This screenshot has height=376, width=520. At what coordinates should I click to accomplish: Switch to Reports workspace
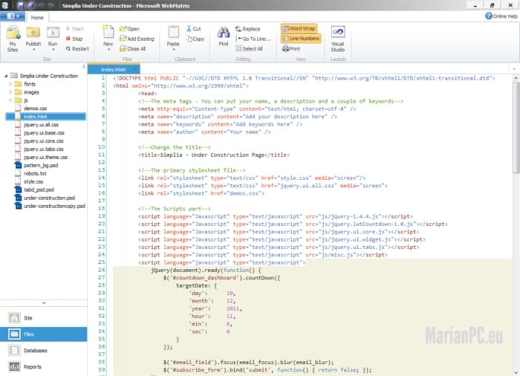[x=43, y=367]
